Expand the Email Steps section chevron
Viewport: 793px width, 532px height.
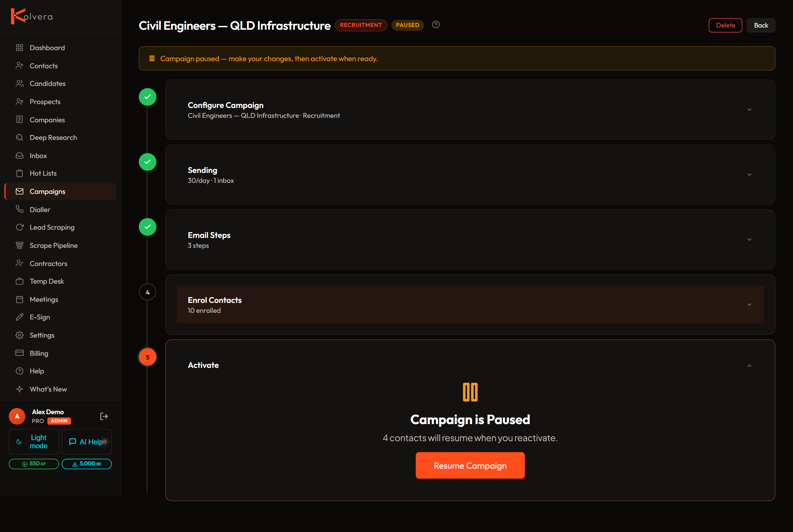[x=749, y=240]
